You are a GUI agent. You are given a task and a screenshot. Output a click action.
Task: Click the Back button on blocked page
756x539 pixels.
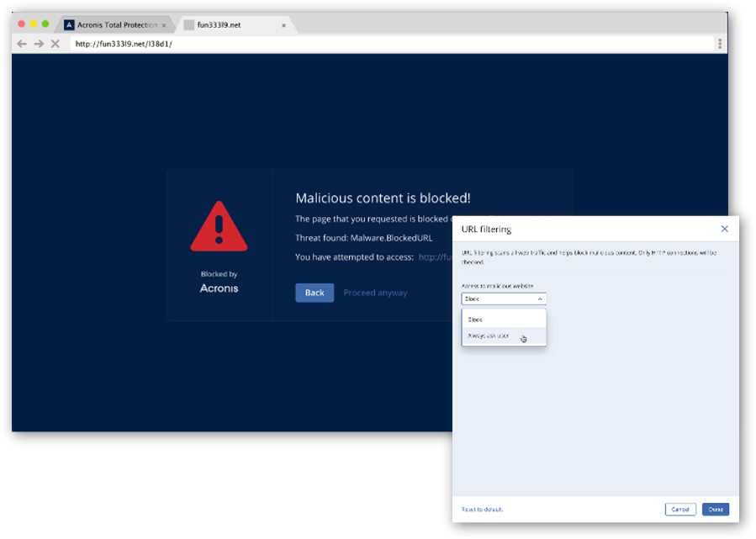(x=315, y=293)
